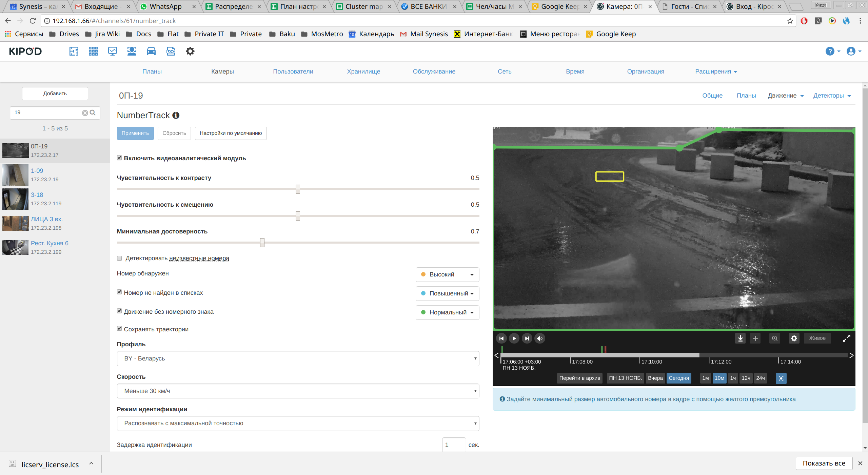Viewport: 868px width, 475px height.
Task: Select the 1-09 camera thumbnail
Action: pyautogui.click(x=15, y=175)
